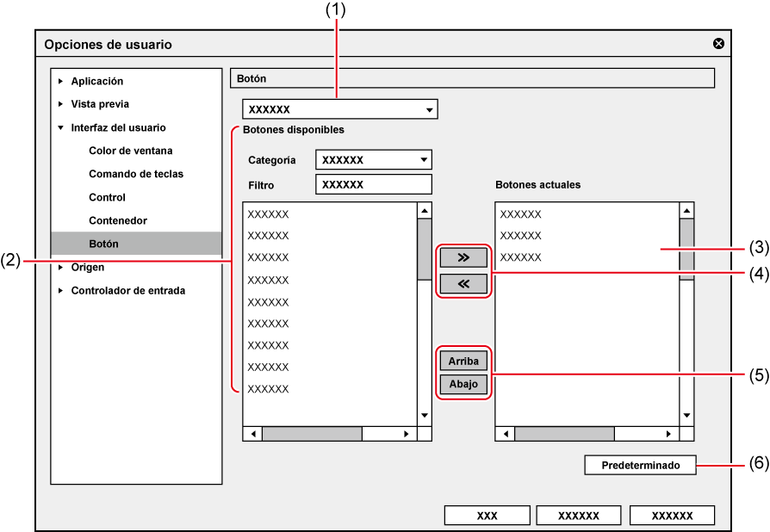Click the Arriba button
Screen dimensions: 770x532
coord(463,361)
